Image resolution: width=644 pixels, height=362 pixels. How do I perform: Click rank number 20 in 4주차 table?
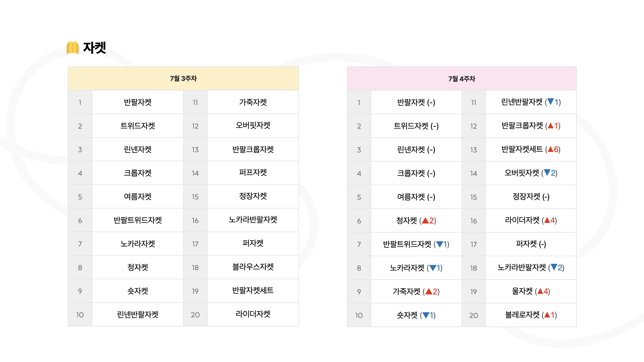click(x=474, y=315)
